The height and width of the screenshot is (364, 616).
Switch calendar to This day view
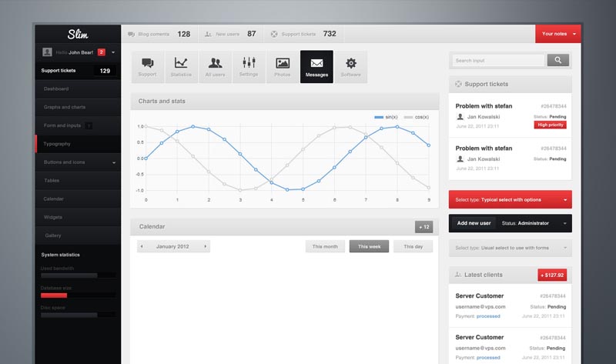[x=413, y=246]
